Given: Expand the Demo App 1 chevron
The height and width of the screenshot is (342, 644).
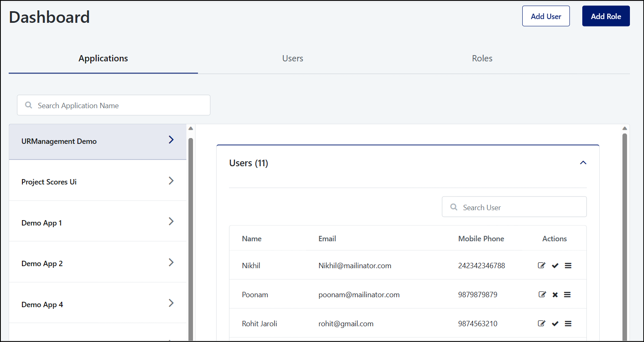Looking at the screenshot, I should [171, 221].
